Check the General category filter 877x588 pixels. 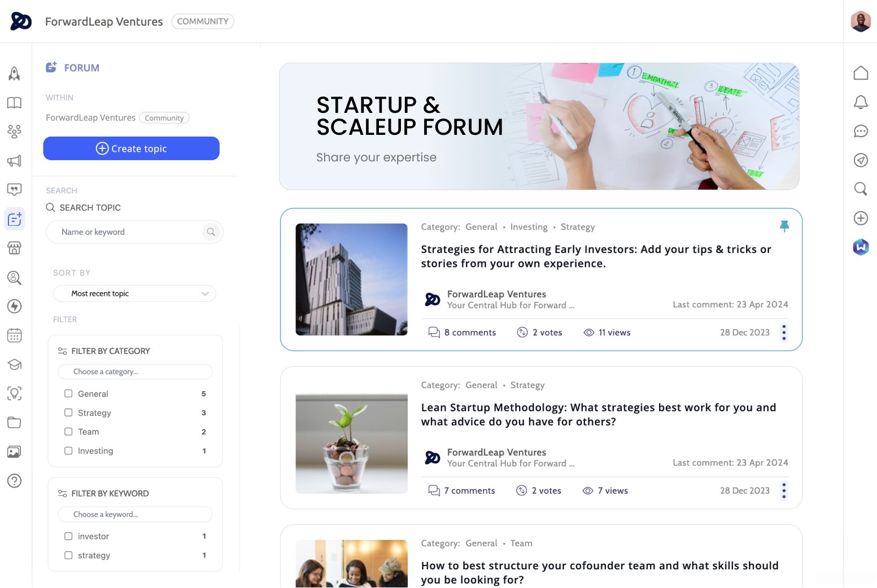coord(68,393)
